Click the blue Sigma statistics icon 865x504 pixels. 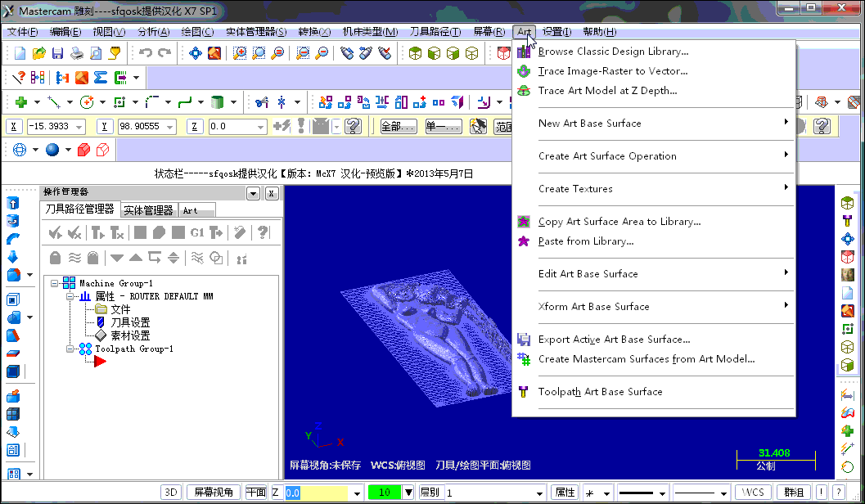click(x=101, y=78)
